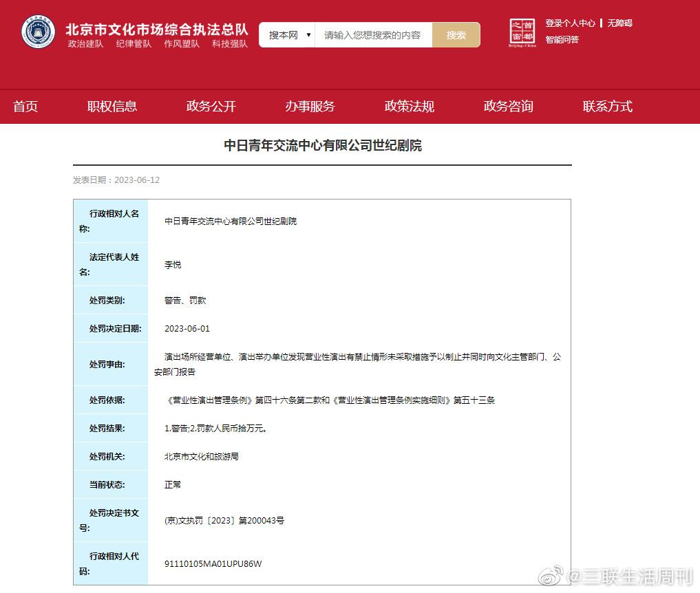
Task: Select the 政务公开 navigation tab
Action: click(210, 106)
